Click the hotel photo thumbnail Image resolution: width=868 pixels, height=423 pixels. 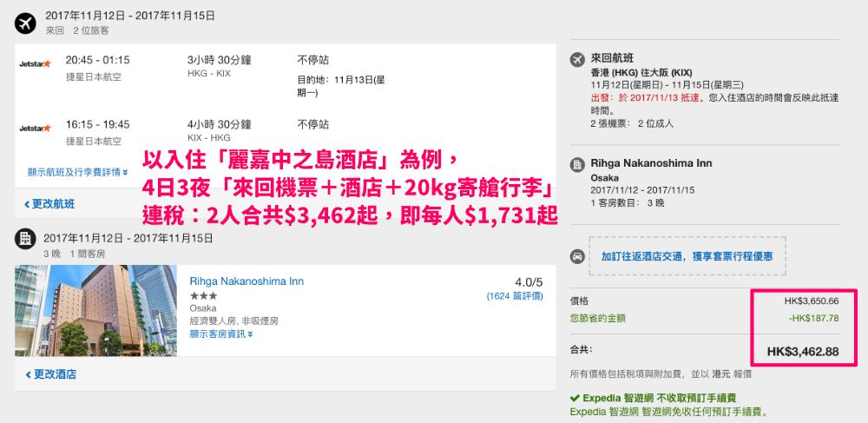[x=95, y=311]
